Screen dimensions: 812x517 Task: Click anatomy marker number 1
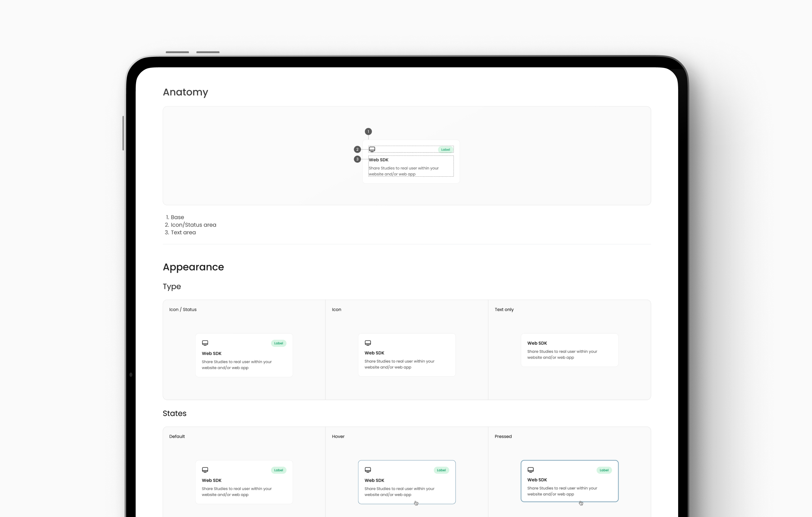pos(368,131)
